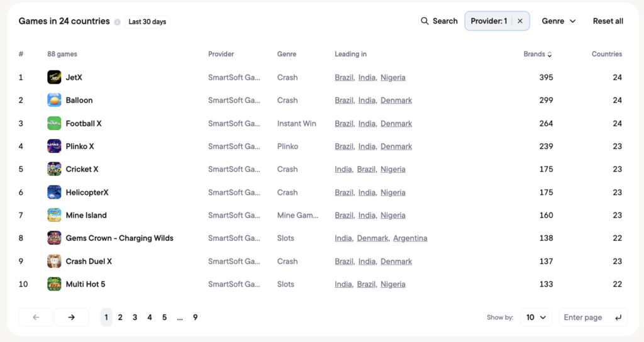Click the next page arrow button

point(72,317)
